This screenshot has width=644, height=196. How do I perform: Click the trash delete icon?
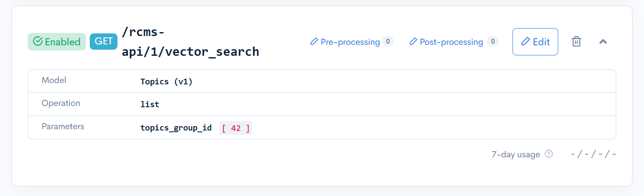pyautogui.click(x=576, y=42)
